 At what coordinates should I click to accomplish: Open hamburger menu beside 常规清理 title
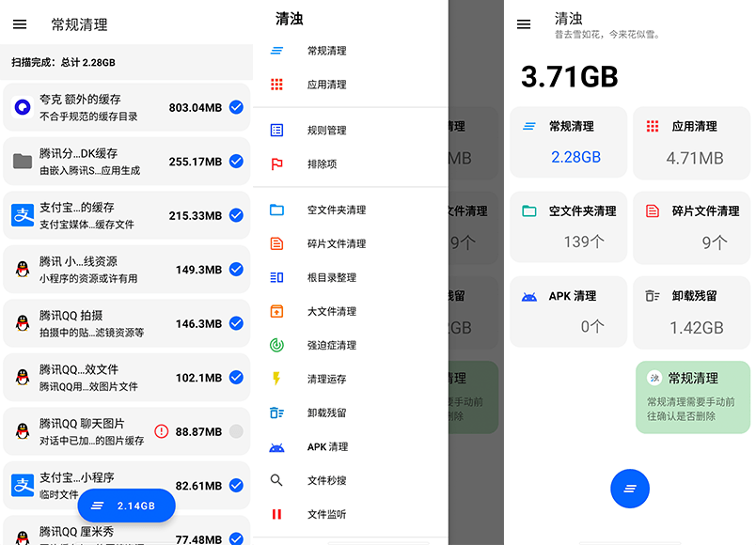point(20,24)
